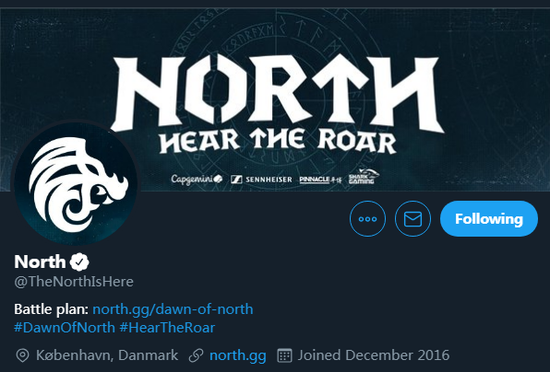Select the #HearTheRoar hashtag

(167, 327)
